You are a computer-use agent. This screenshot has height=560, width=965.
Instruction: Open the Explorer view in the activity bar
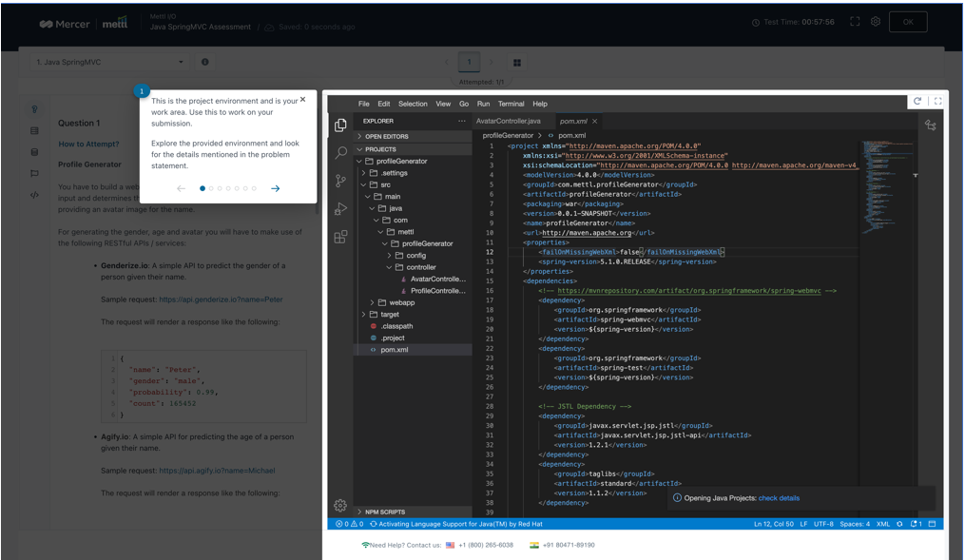[x=339, y=124]
